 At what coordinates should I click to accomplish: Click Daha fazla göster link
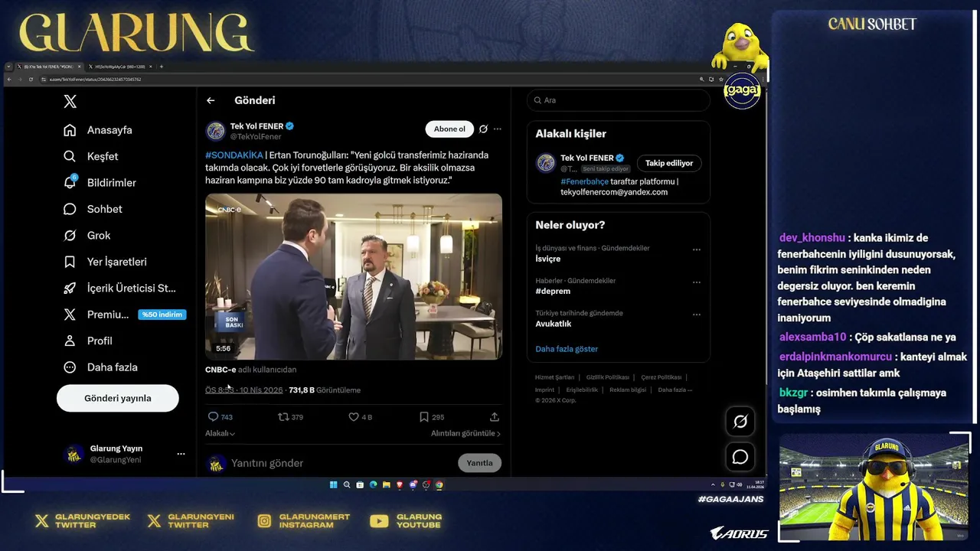pos(567,349)
